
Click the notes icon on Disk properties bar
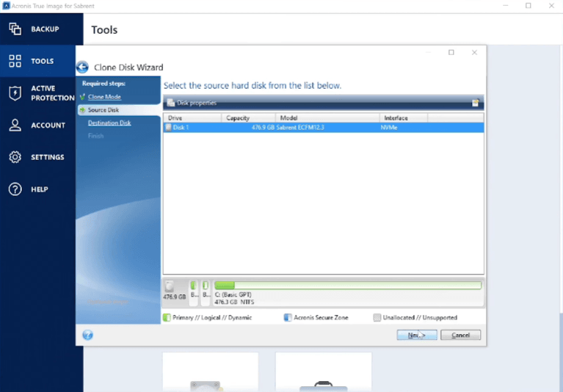(476, 103)
